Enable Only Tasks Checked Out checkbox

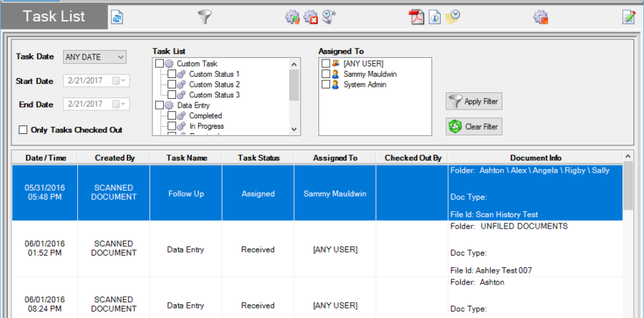24,130
